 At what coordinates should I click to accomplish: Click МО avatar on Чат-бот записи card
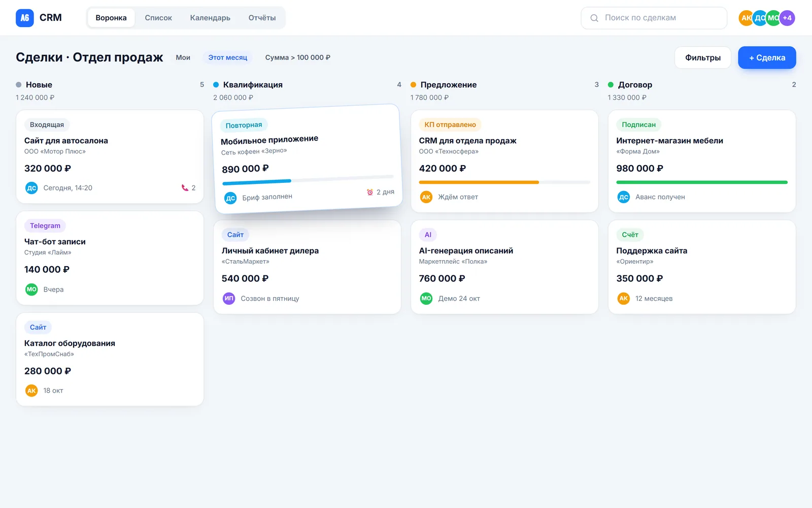coord(31,290)
